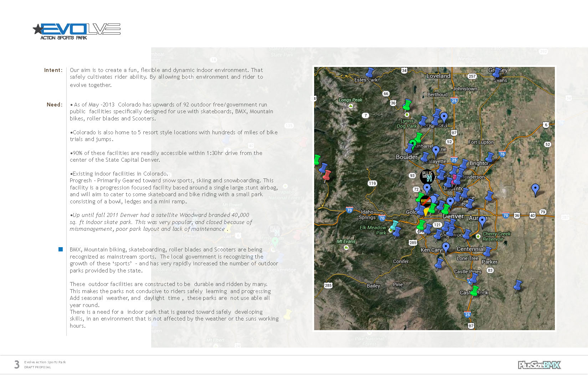Click the blue pushpin next to Parker
The width and height of the screenshot is (588, 380).
[487, 252]
